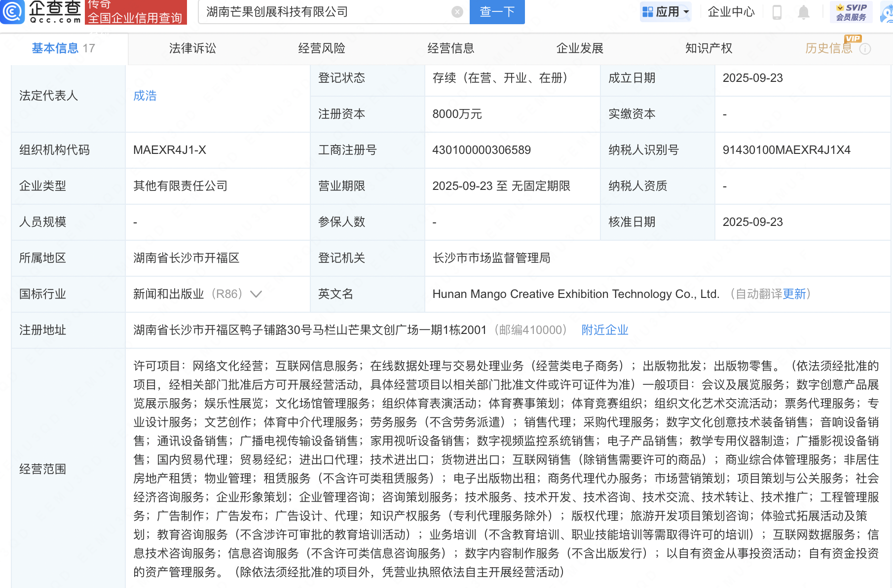The image size is (893, 588).
Task: Open SVIP member services
Action: 851,12
